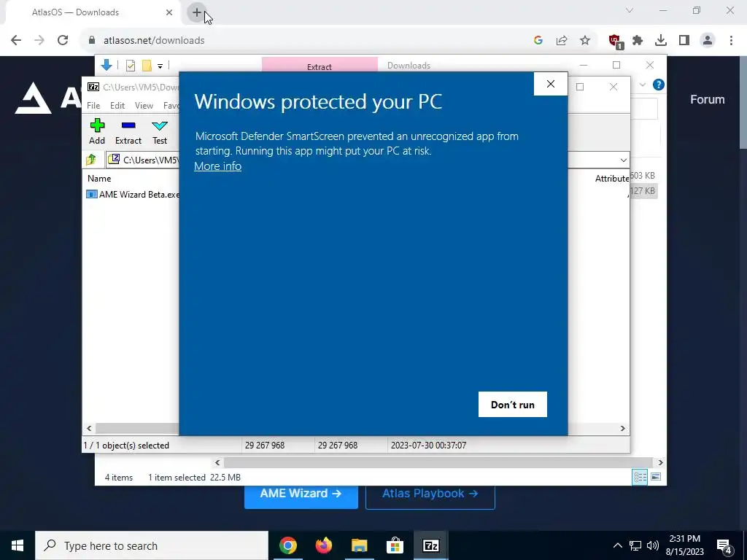Switch Explorer to details view

click(x=640, y=477)
